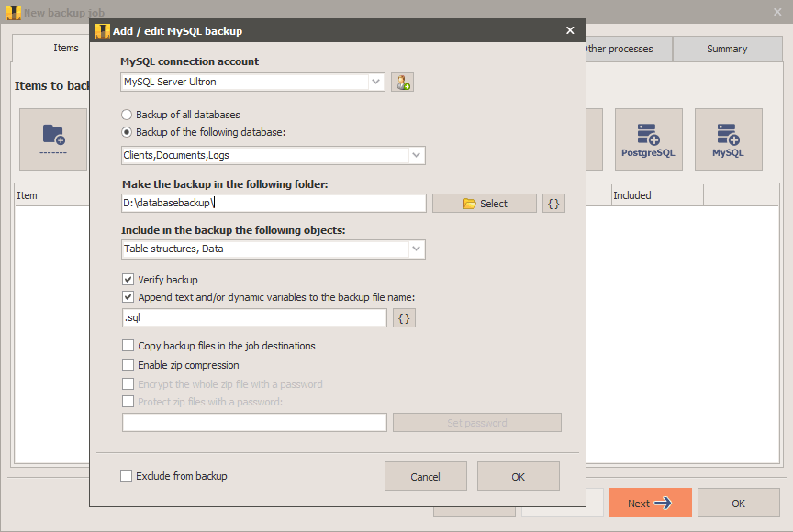Viewport: 793px width, 532px height.
Task: Choose 'Backup of the following database' radio
Action: 127,132
